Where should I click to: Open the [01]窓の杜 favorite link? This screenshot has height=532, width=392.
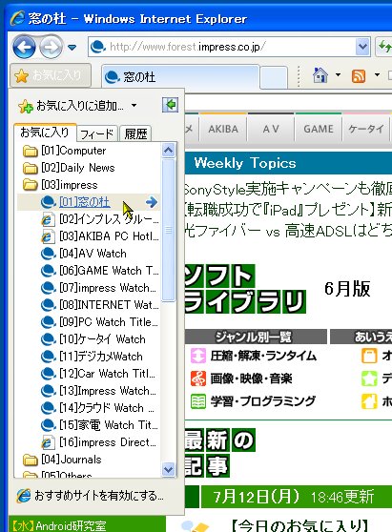click(x=85, y=202)
